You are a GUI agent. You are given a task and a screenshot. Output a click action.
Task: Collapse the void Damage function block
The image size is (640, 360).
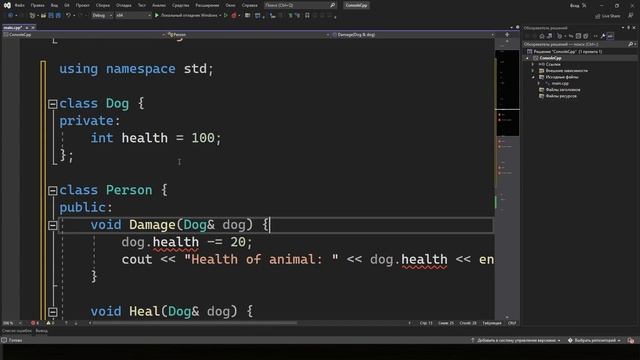53,225
